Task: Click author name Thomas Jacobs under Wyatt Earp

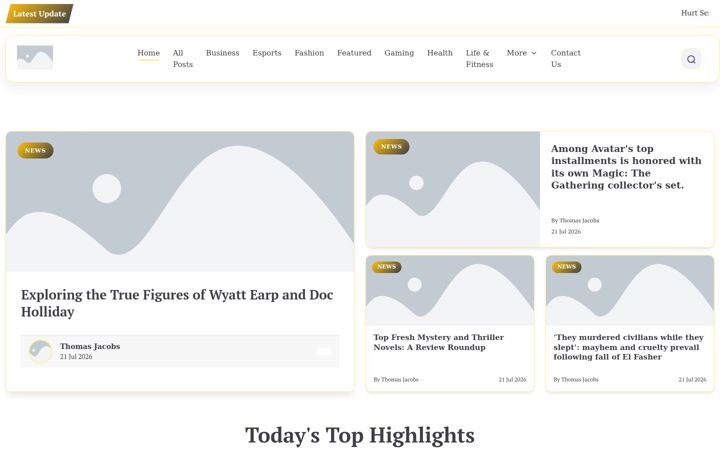Action: click(90, 346)
